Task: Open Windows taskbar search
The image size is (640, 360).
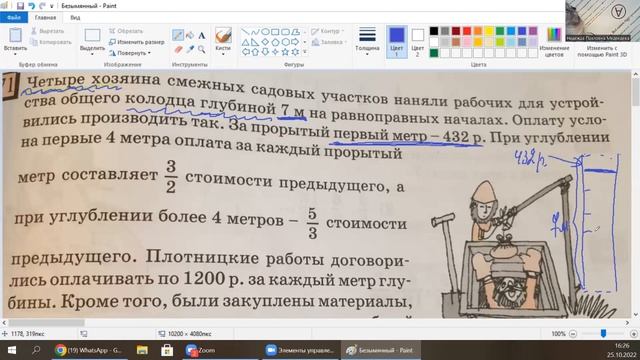Action: 36,350
